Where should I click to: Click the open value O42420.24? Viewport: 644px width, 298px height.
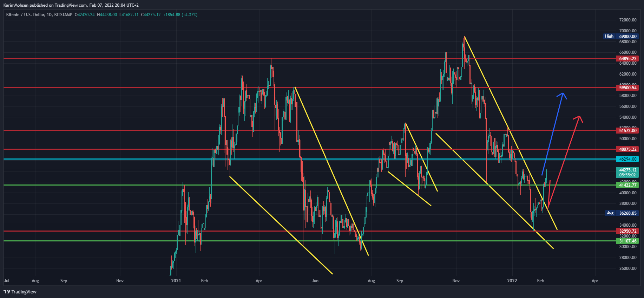85,15
